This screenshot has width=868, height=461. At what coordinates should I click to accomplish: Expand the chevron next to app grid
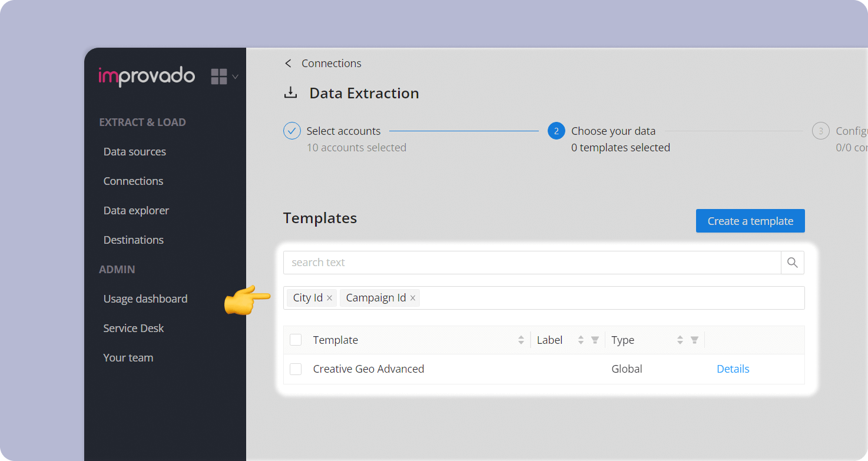point(236,77)
